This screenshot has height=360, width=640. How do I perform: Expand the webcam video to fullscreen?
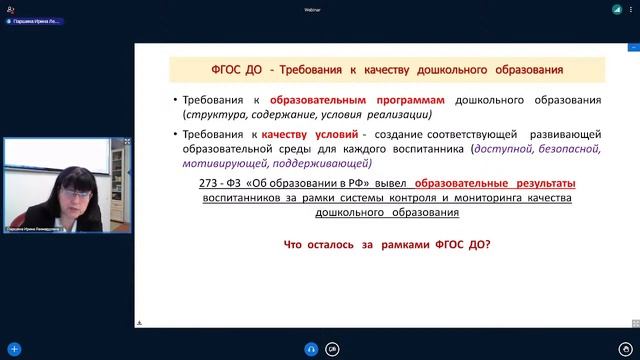[127, 141]
